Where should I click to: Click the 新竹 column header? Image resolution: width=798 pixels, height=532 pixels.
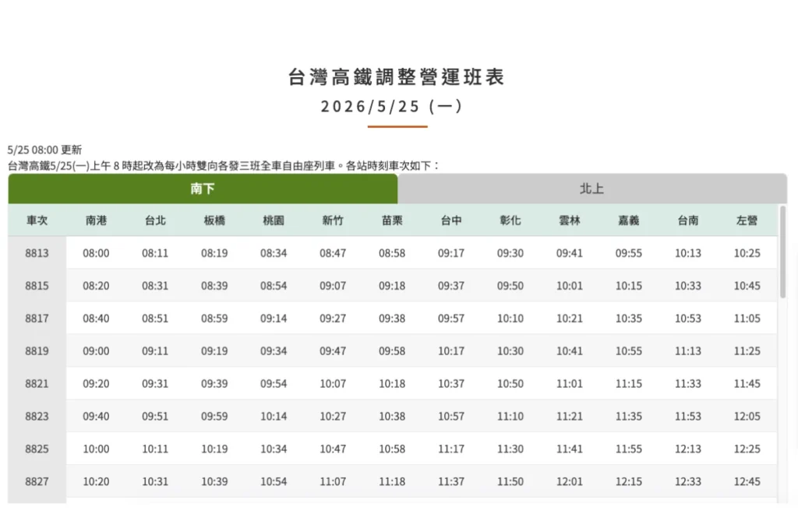click(x=333, y=220)
